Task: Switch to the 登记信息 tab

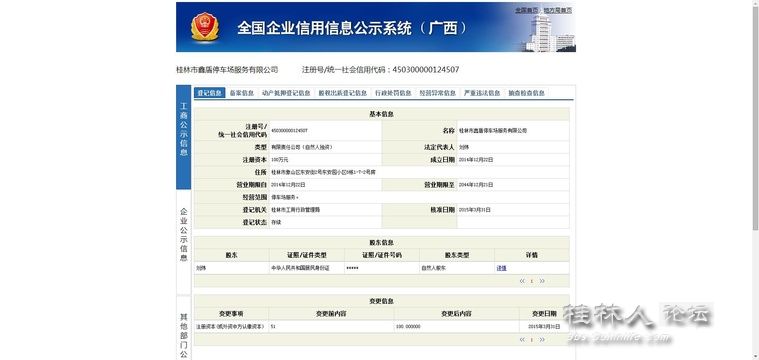Action: click(x=210, y=93)
